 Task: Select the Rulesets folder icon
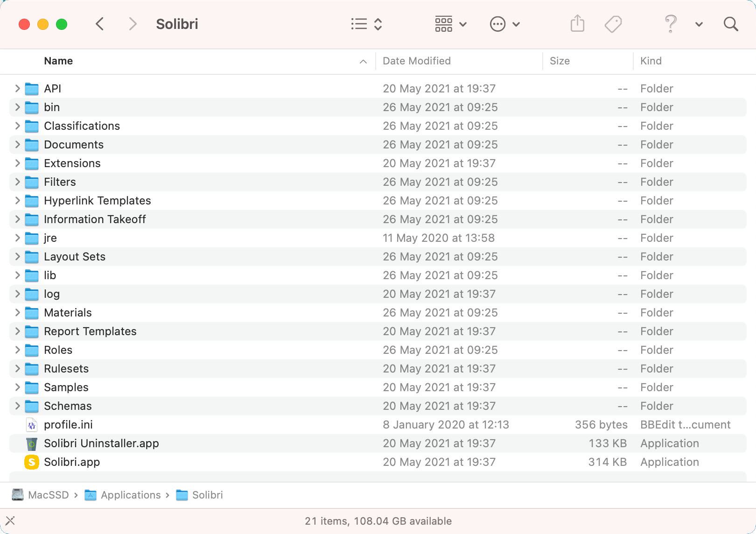click(x=31, y=368)
